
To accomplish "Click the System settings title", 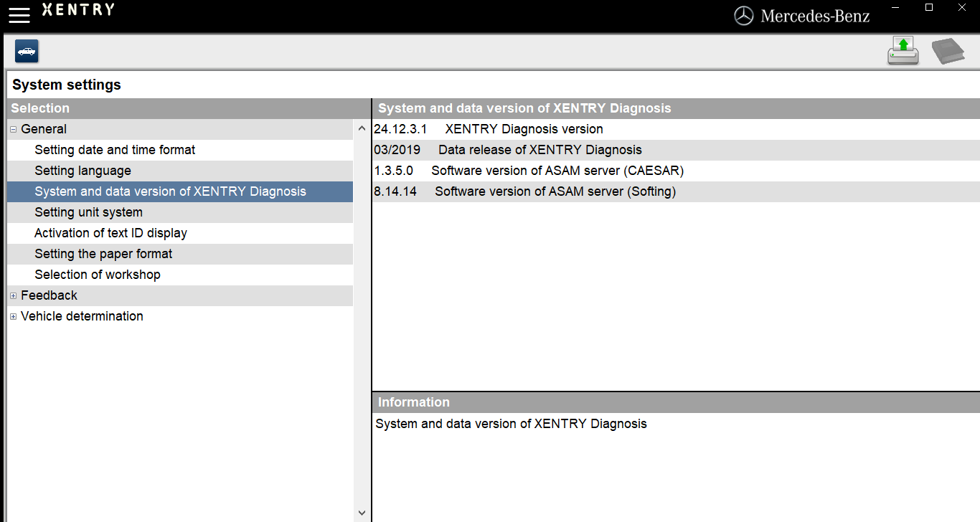I will 67,85.
